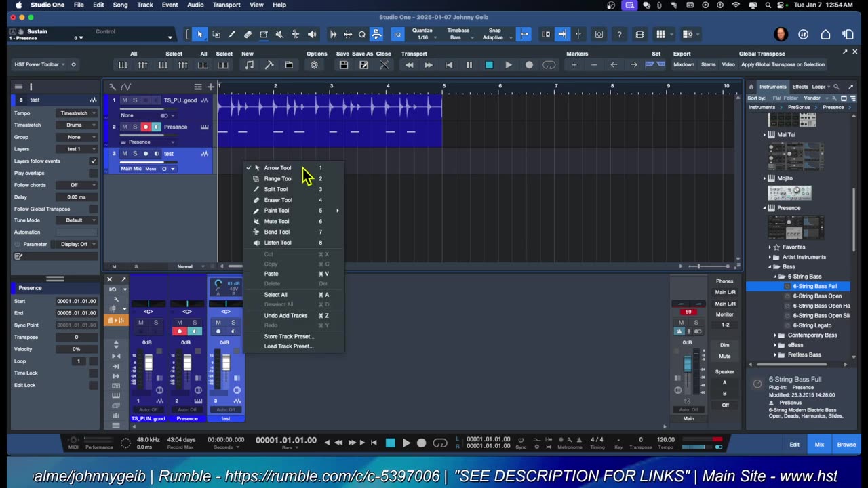Click the Save As icon
Viewport: 868px width, 488px height.
[363, 65]
